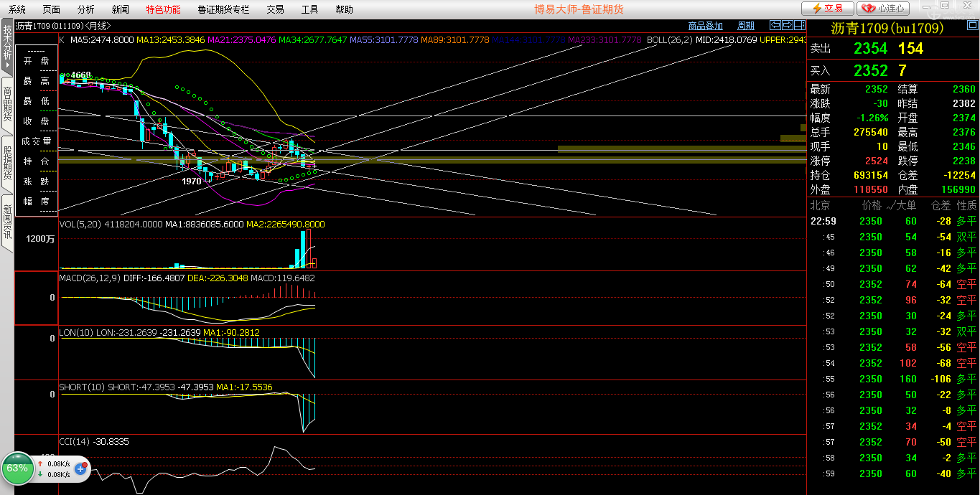Click the 商品叠加 link
The height and width of the screenshot is (495, 980).
(x=705, y=26)
